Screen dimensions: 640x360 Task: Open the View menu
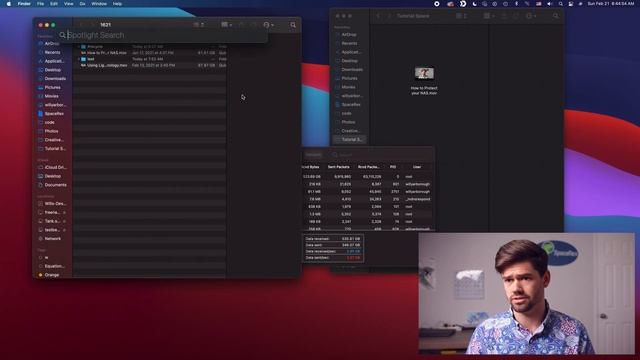coord(69,4)
